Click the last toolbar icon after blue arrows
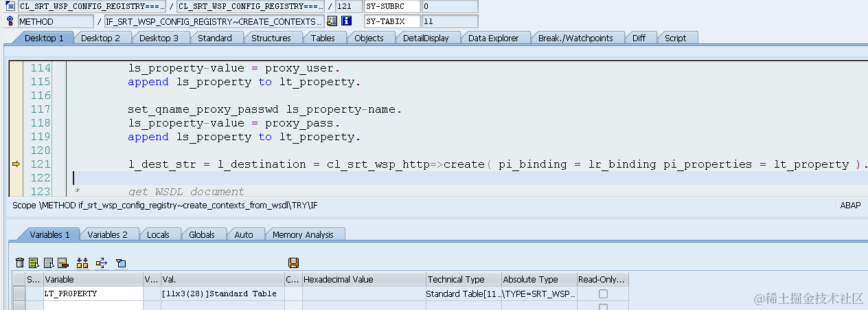868x310 pixels. (x=121, y=263)
